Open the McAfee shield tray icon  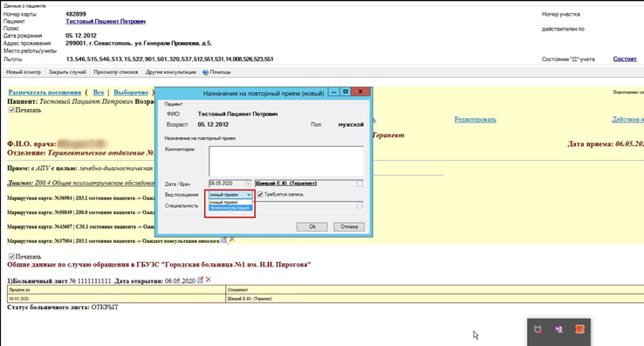pyautogui.click(x=538, y=329)
